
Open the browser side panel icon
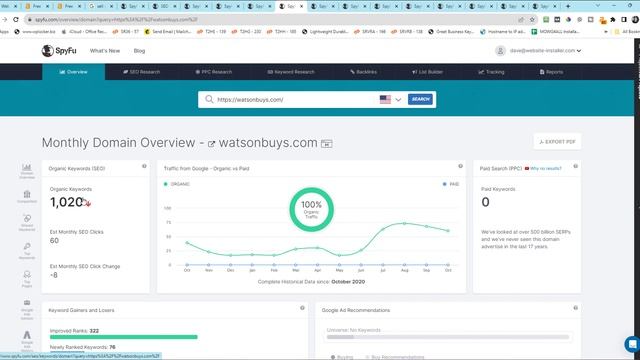click(x=624, y=19)
